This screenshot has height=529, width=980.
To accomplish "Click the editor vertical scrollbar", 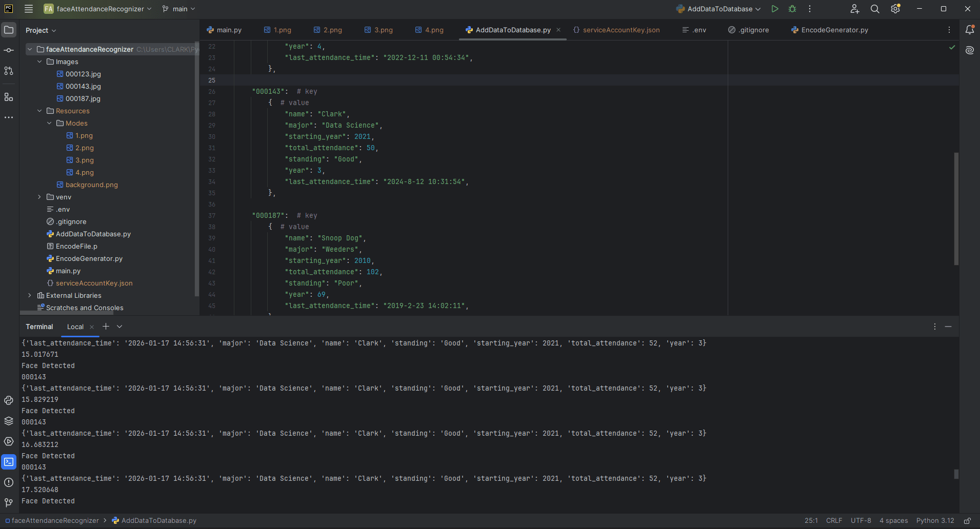I will coord(956,209).
